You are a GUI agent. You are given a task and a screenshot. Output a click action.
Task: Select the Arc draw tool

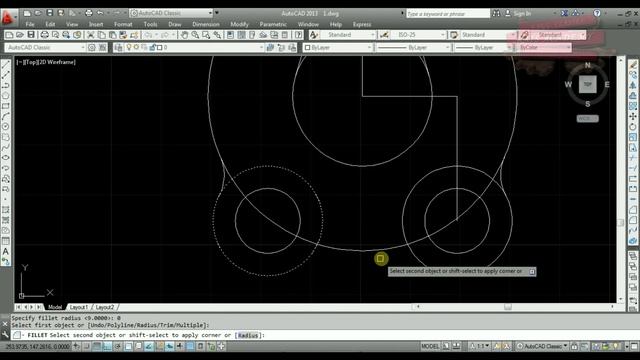6,116
